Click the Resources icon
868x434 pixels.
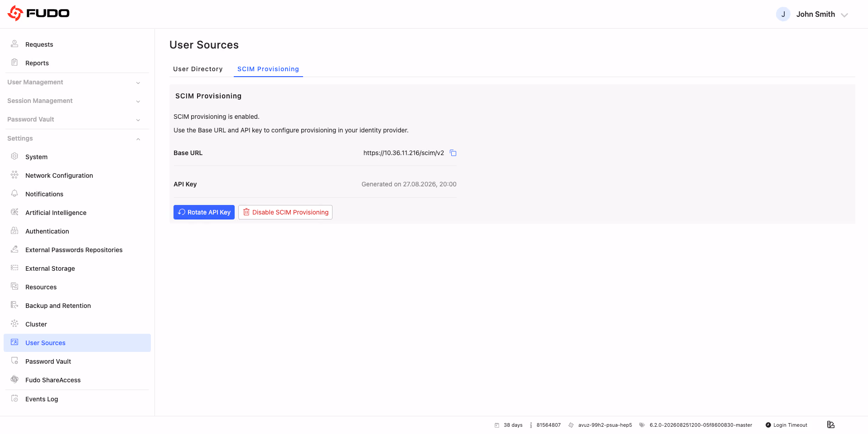point(14,287)
